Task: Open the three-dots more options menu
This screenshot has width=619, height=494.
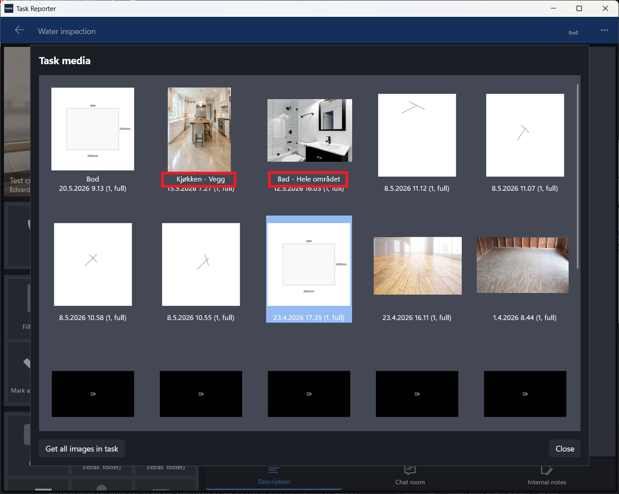Action: pyautogui.click(x=604, y=30)
